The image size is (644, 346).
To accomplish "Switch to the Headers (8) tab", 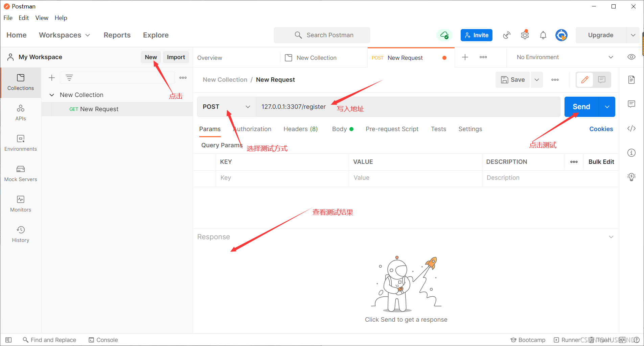I will (301, 129).
